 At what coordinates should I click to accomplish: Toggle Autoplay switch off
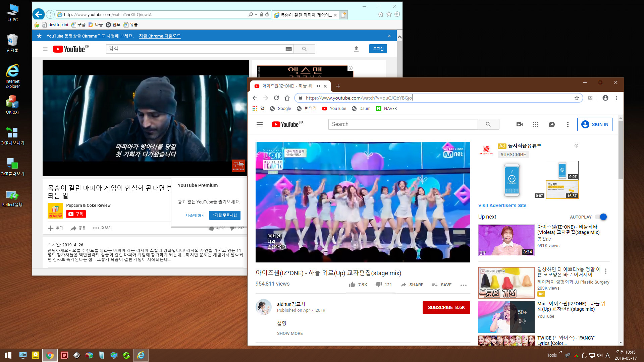[x=601, y=217]
